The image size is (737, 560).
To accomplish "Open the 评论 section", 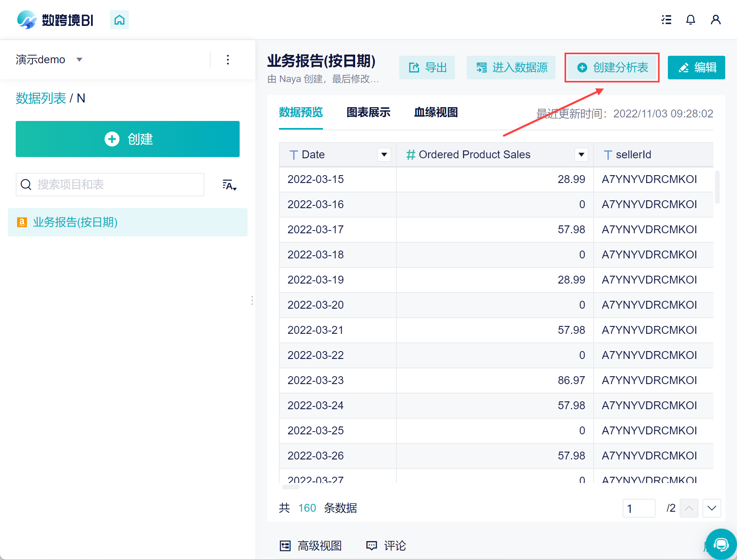I will coord(386,546).
